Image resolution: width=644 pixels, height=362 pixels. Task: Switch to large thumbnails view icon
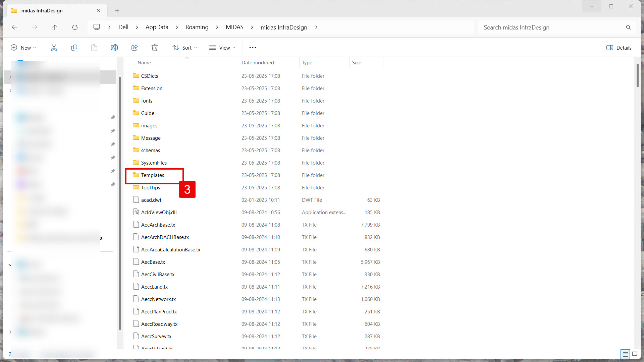tap(635, 354)
